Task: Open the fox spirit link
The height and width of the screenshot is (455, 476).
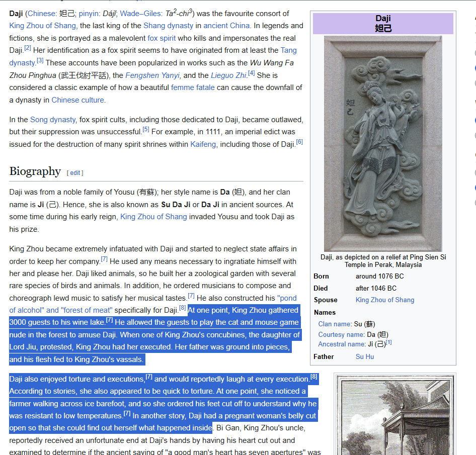Action: click(x=162, y=38)
